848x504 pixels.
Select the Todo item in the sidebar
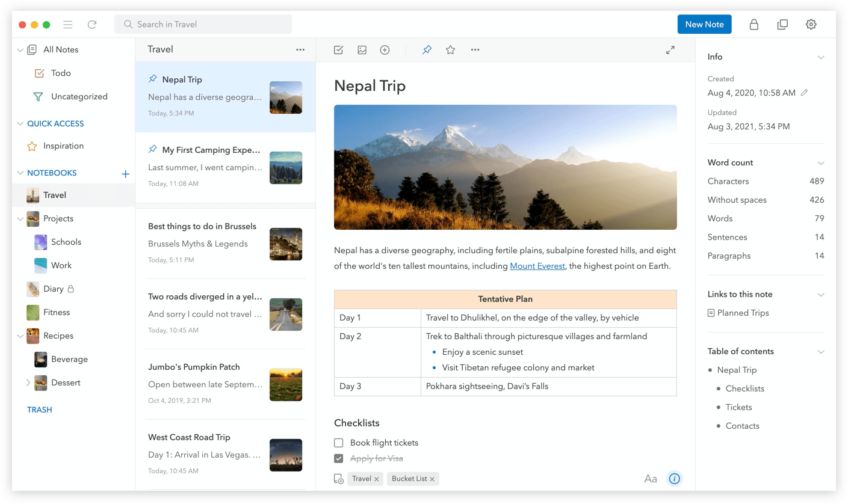61,73
